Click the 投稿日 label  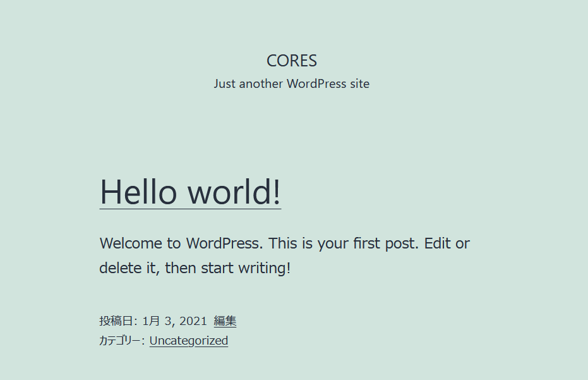pyautogui.click(x=119, y=321)
